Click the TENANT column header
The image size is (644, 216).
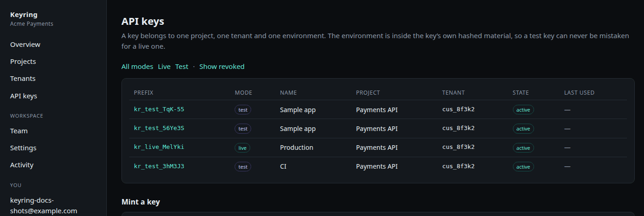[x=454, y=92]
